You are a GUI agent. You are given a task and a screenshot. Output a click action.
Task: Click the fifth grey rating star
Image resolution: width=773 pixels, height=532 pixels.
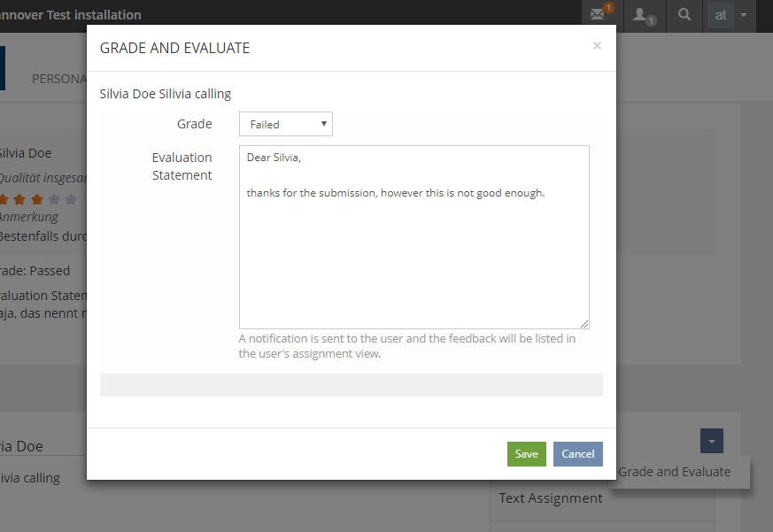(x=71, y=199)
